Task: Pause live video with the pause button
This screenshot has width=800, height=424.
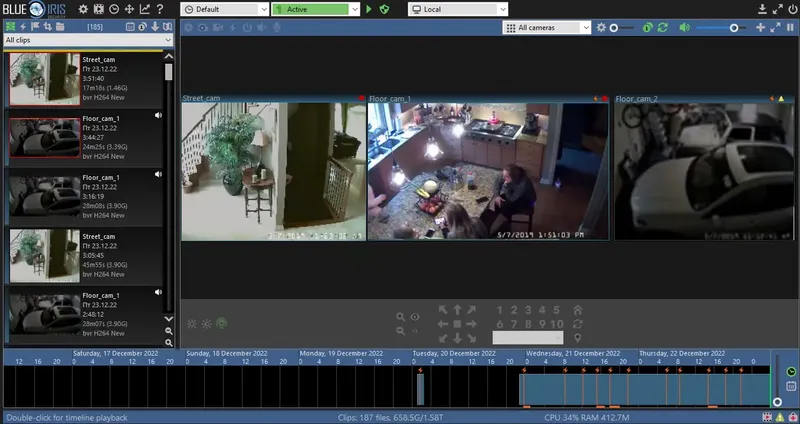Action: coord(790,28)
